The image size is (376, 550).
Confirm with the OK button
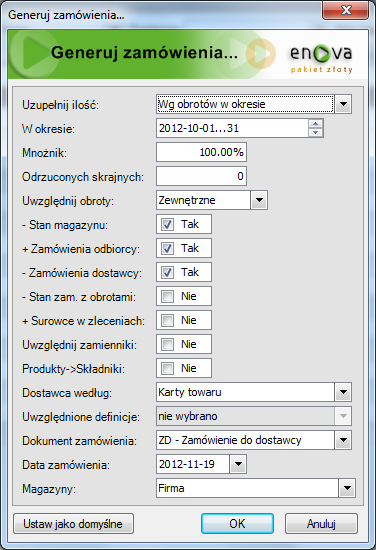click(237, 524)
